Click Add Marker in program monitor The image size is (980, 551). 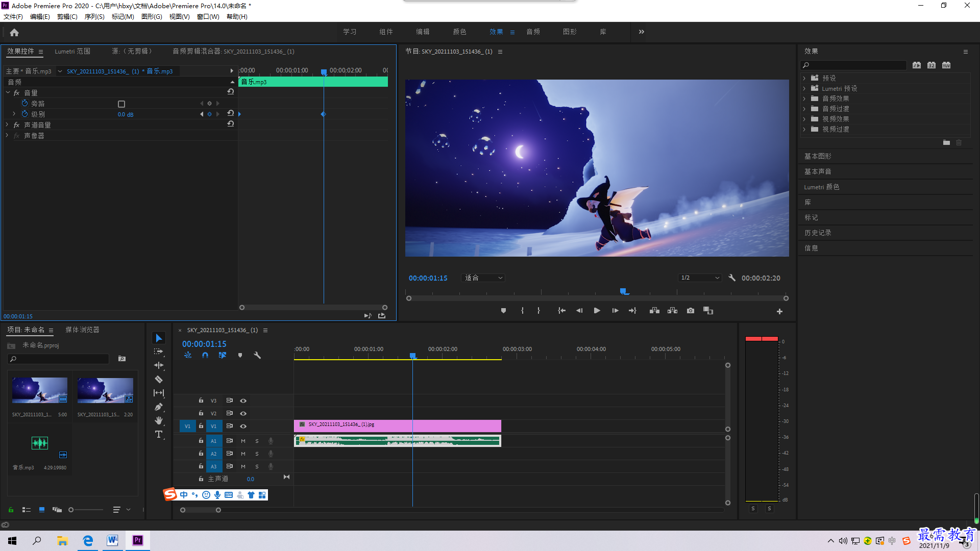click(503, 311)
